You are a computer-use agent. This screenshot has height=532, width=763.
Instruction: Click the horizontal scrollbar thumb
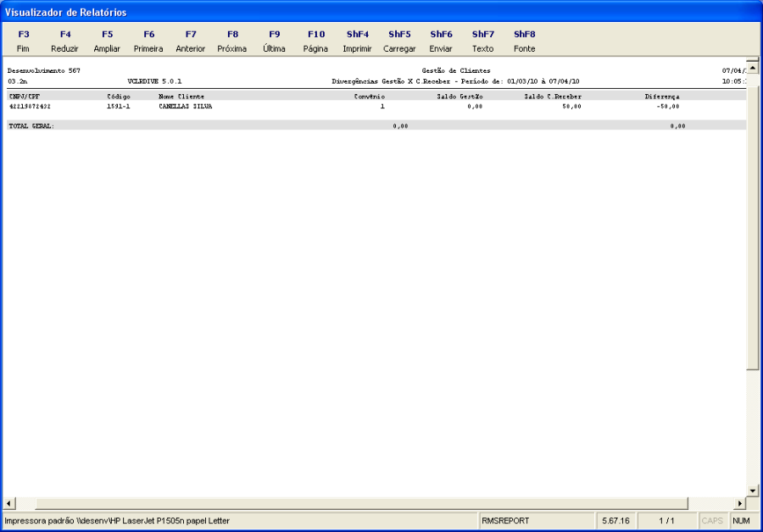point(361,503)
